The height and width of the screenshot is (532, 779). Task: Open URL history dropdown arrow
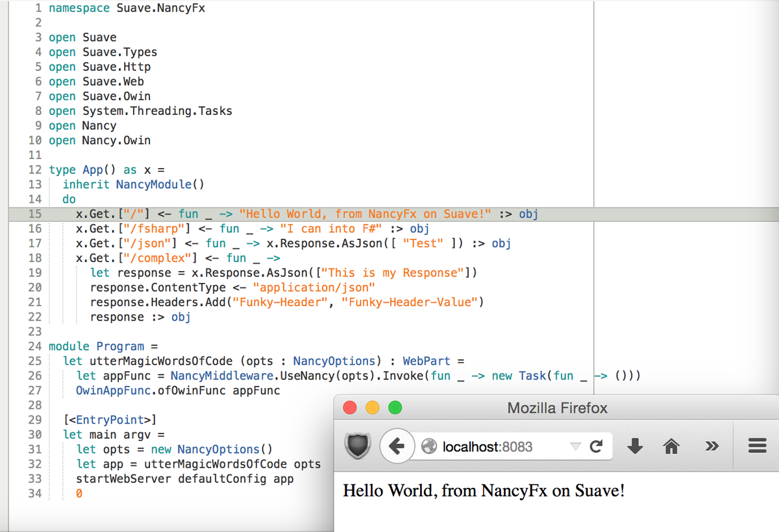tap(575, 446)
